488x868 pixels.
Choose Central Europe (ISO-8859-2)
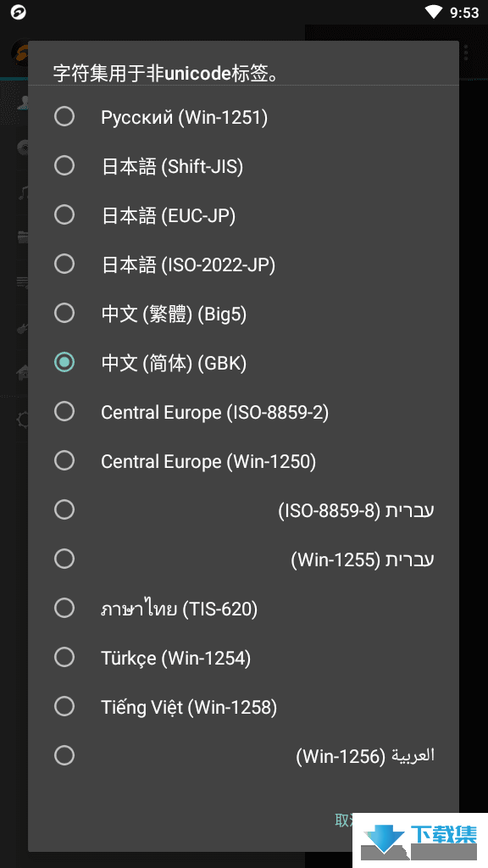click(243, 412)
